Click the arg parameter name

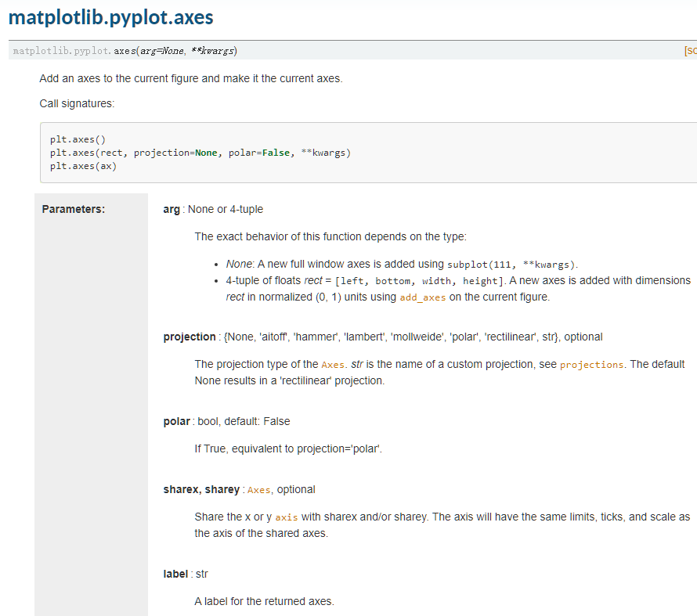[172, 209]
